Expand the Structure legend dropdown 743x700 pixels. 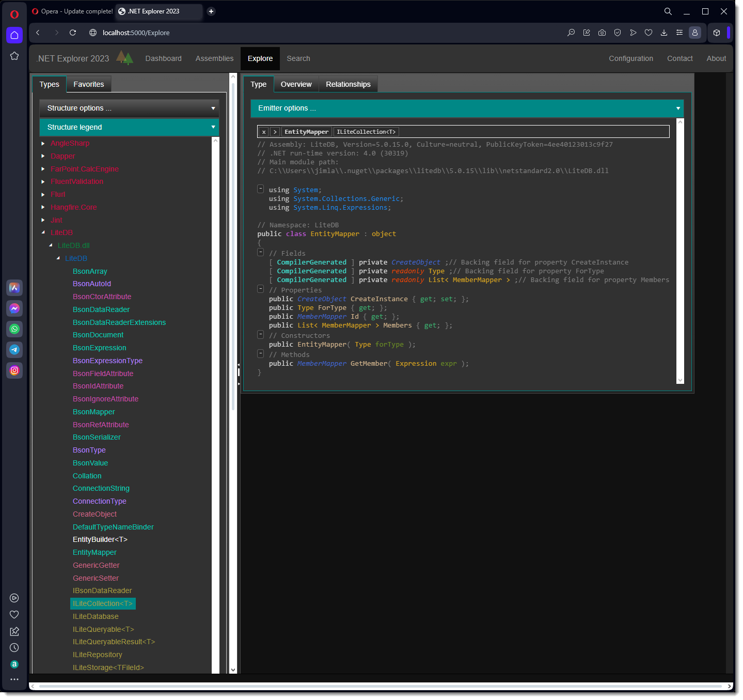coord(129,128)
